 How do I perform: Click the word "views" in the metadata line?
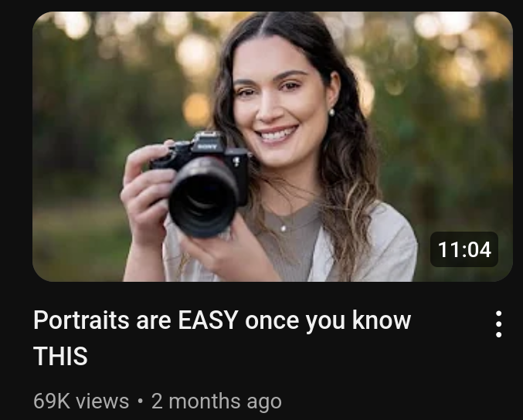pyautogui.click(x=103, y=401)
